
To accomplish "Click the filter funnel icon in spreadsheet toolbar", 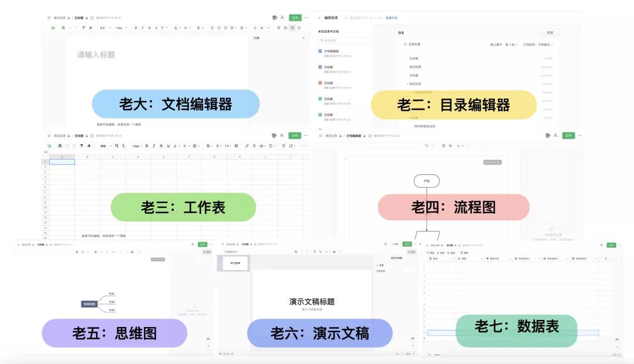I will click(284, 146).
